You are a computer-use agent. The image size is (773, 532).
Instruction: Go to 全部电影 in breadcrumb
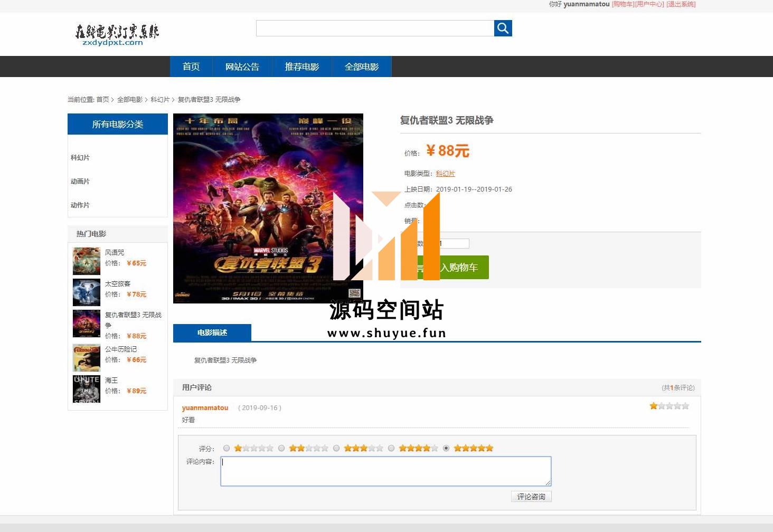tap(130, 99)
